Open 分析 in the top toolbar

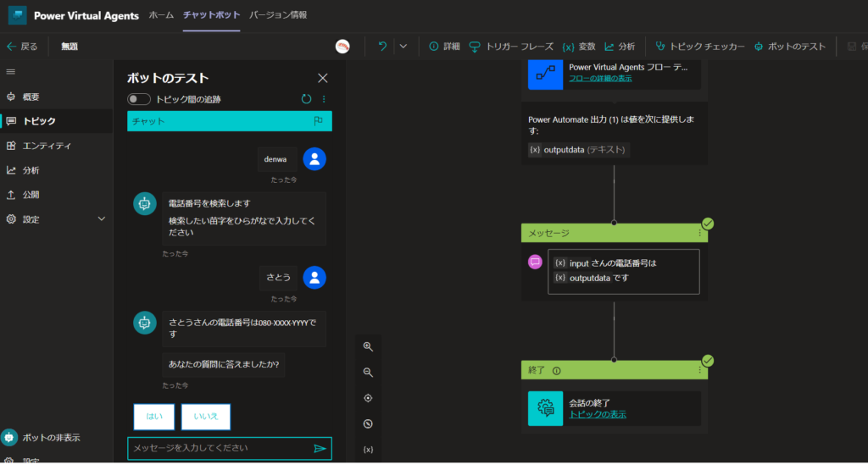point(620,47)
